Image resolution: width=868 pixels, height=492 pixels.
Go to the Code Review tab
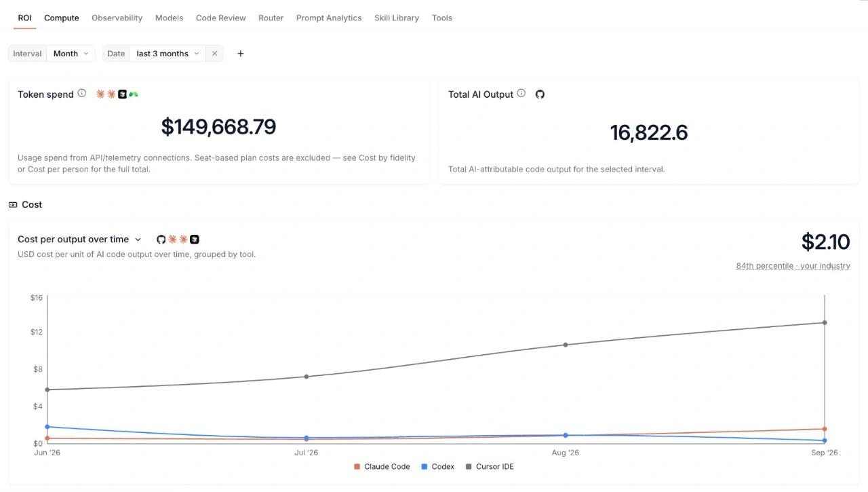click(x=221, y=18)
